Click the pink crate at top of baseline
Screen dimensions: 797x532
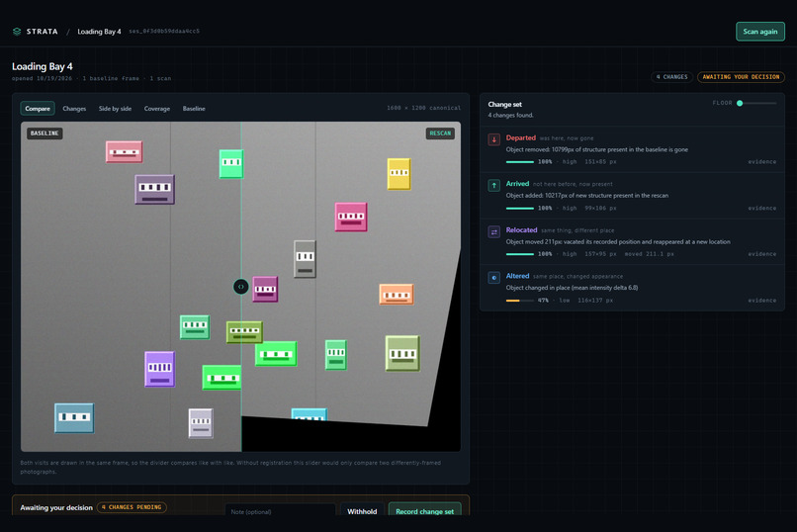point(124,152)
